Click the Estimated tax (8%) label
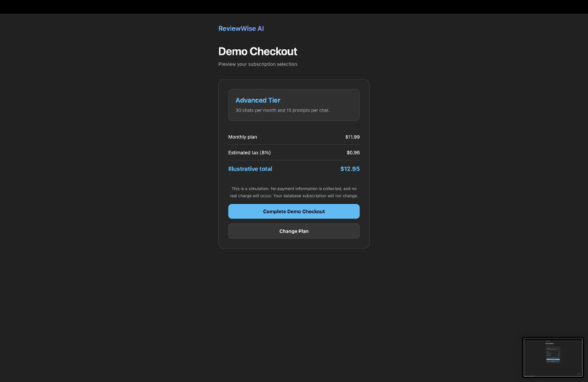 tap(249, 152)
